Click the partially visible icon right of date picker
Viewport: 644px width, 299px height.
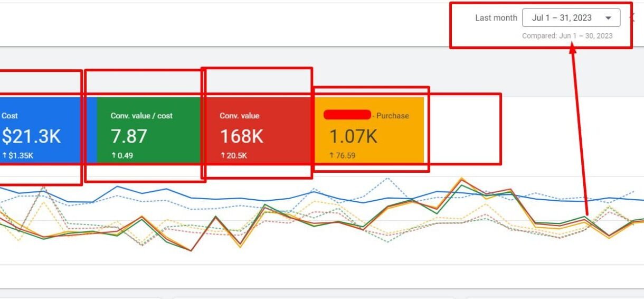[x=632, y=17]
